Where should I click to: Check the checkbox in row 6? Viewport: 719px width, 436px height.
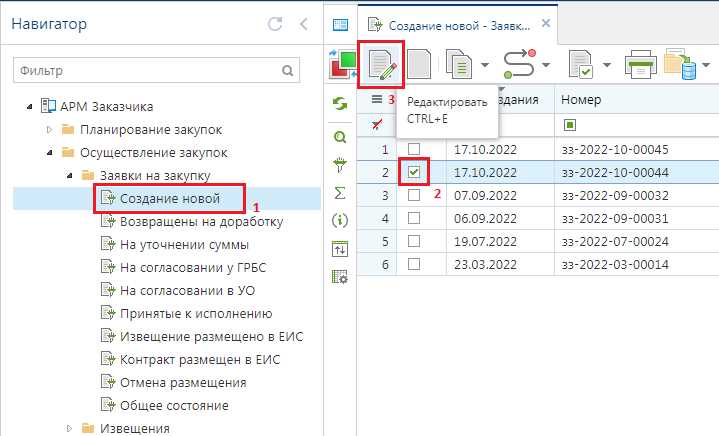pos(414,264)
